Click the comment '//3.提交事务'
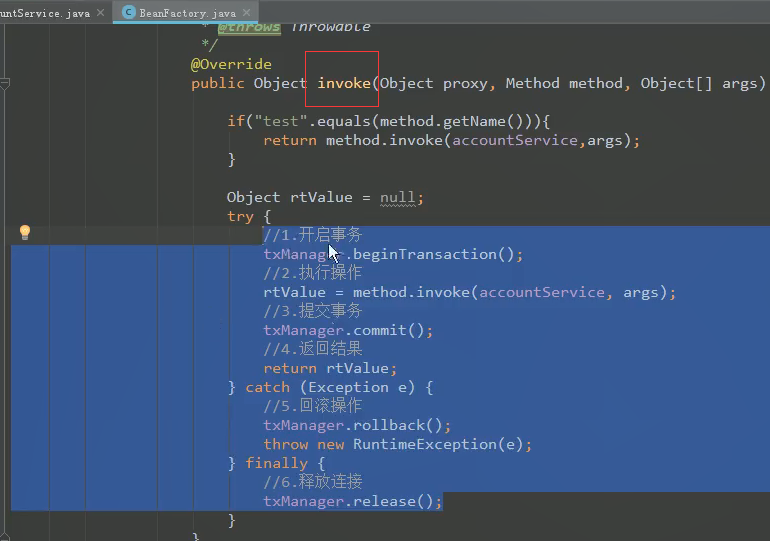 [312, 311]
